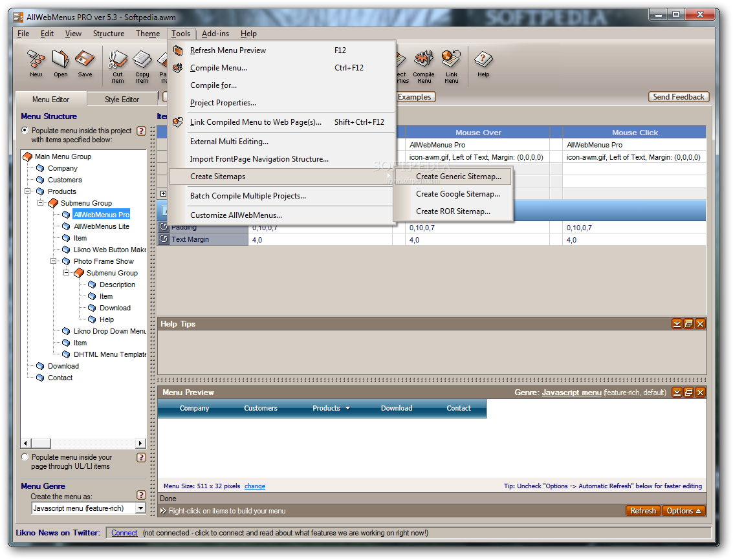
Task: Open the Structure menu
Action: click(x=109, y=34)
